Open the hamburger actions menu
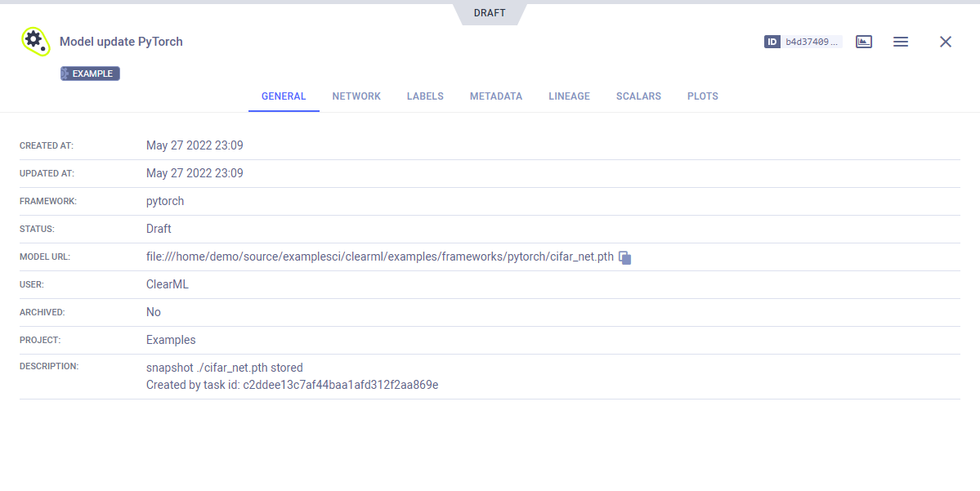Screen dimensions: 980x491 [901, 42]
